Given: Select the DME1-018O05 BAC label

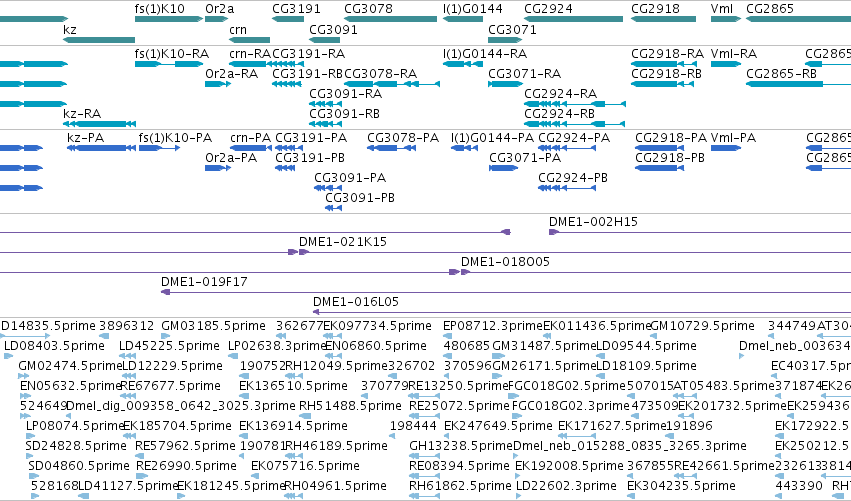Looking at the screenshot, I should (505, 262).
